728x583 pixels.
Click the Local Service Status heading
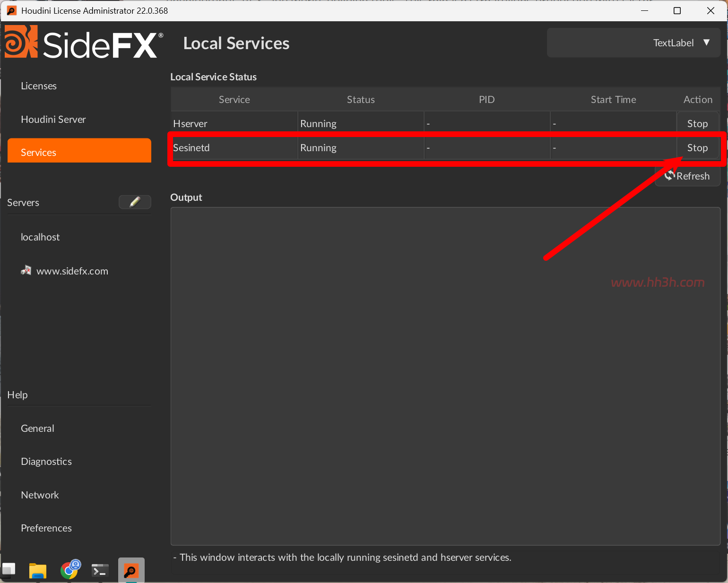click(x=213, y=77)
